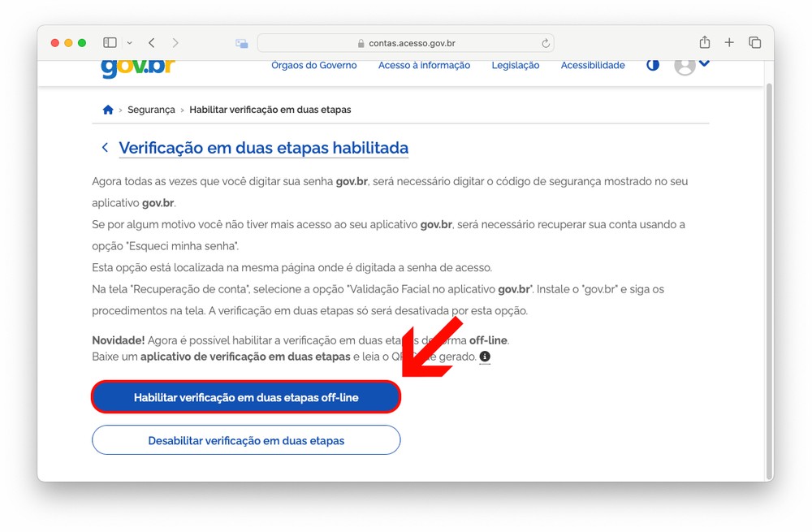Expand the user account dropdown chevron
The image size is (812, 532).
[704, 63]
